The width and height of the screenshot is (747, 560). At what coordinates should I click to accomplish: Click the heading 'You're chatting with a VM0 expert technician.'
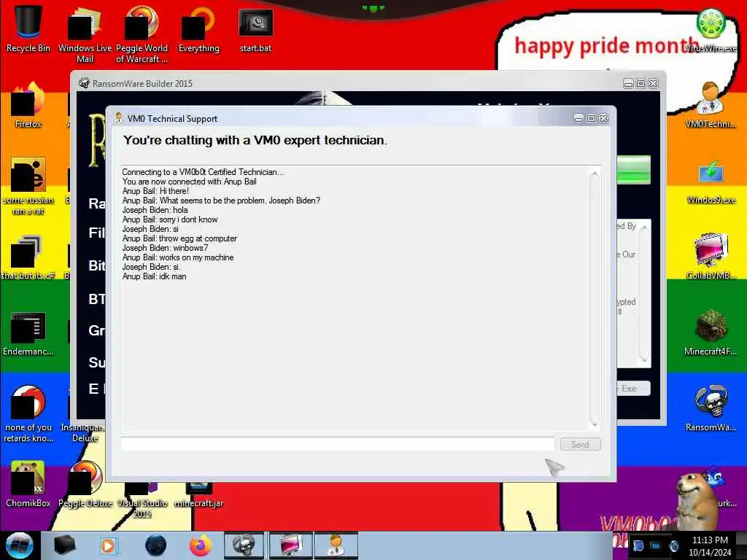coord(255,141)
